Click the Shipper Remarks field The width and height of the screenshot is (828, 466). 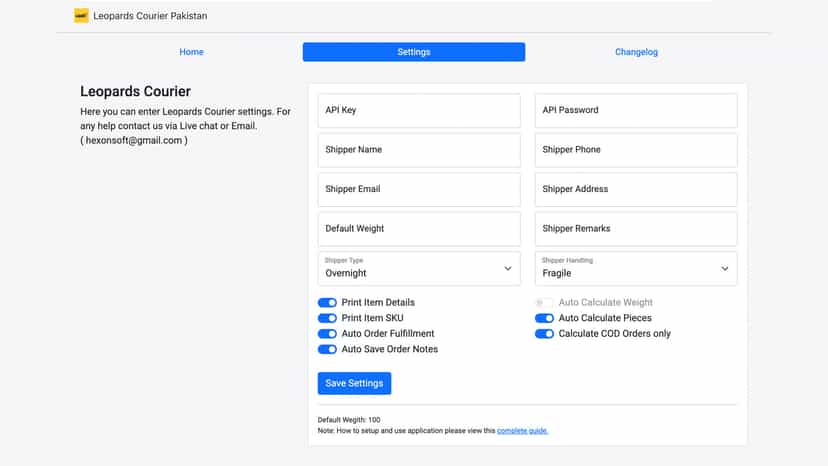(636, 229)
